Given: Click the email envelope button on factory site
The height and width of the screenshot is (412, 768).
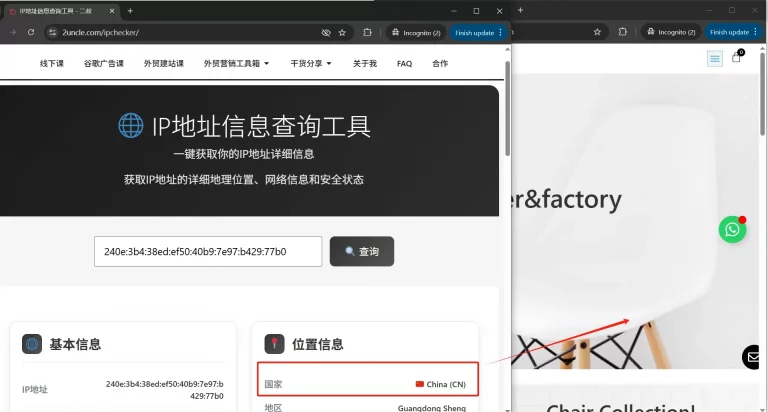Looking at the screenshot, I should pos(753,357).
